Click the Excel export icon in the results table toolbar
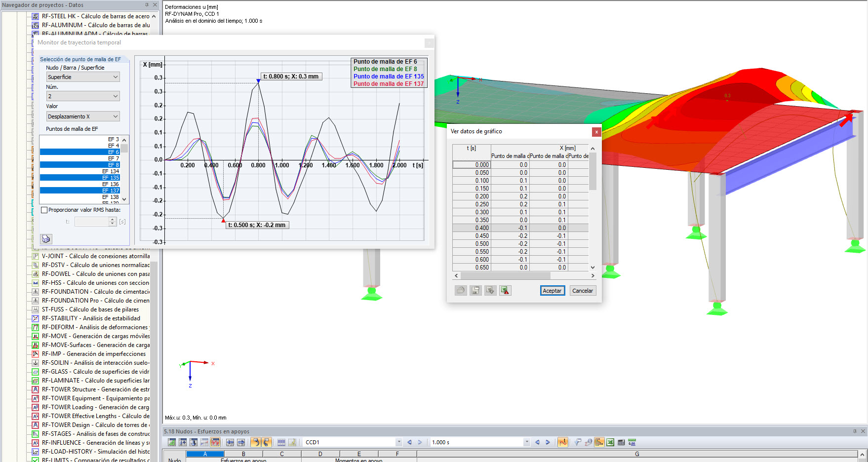 pyautogui.click(x=610, y=442)
